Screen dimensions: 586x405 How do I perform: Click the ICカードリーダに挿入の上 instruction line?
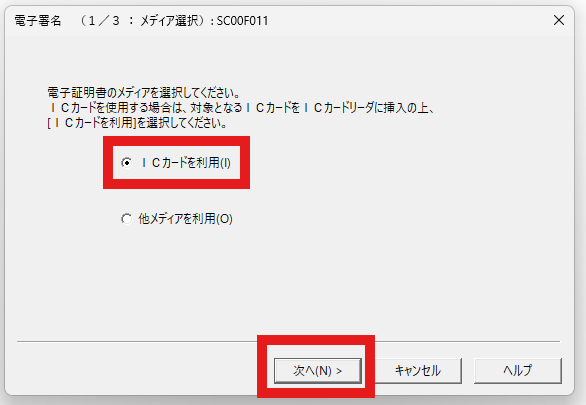tap(241, 108)
